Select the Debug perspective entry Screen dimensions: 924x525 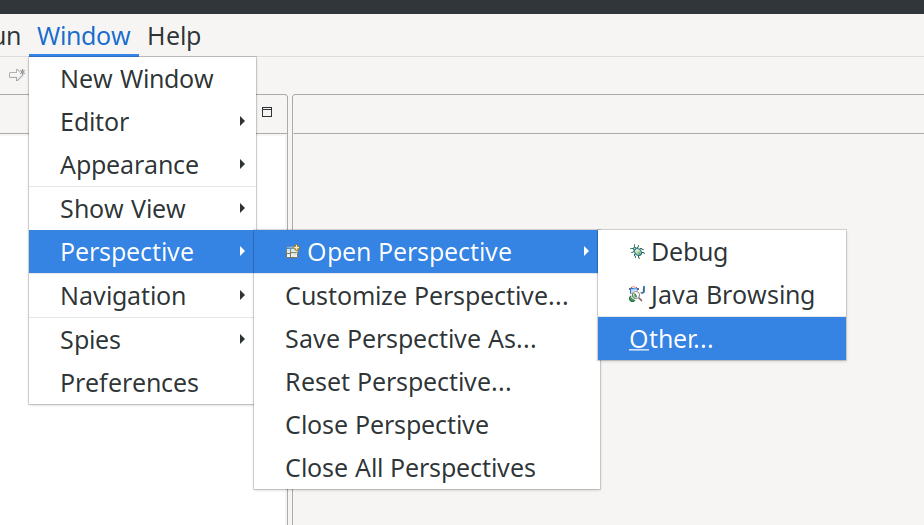(x=722, y=252)
